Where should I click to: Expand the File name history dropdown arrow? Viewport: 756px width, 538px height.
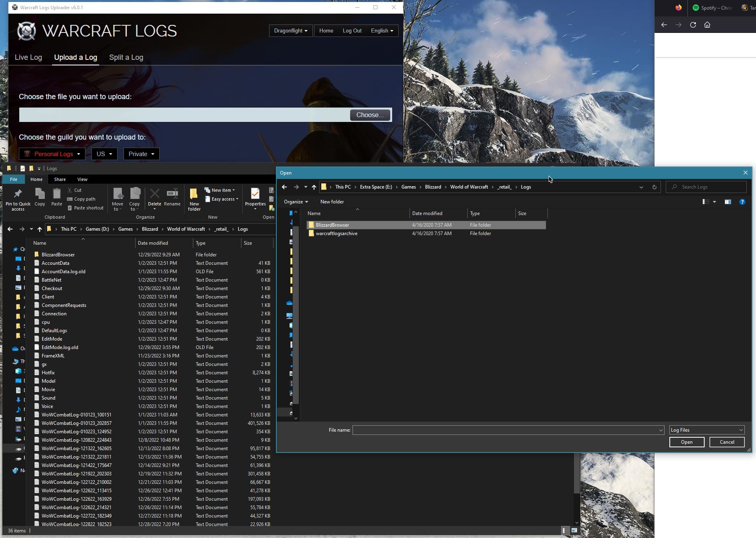tap(661, 430)
